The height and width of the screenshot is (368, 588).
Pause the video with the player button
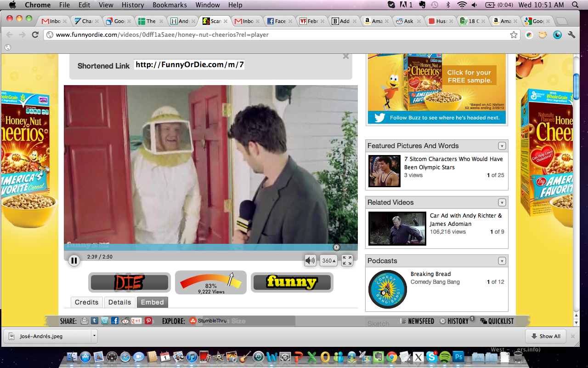(74, 261)
